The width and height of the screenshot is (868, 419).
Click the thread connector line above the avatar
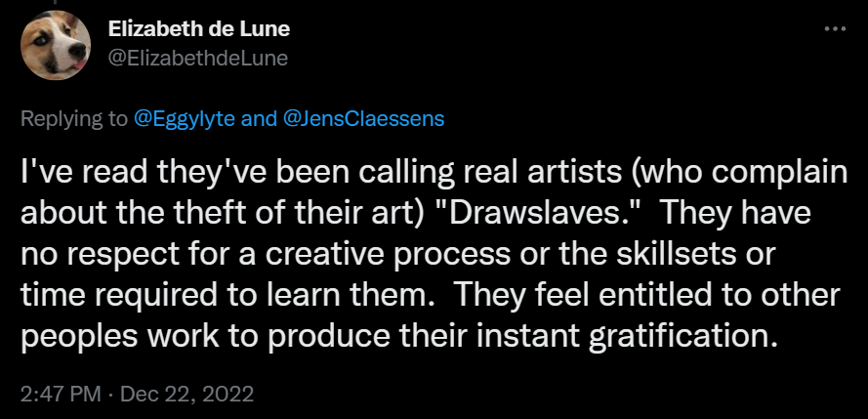tap(56, 3)
